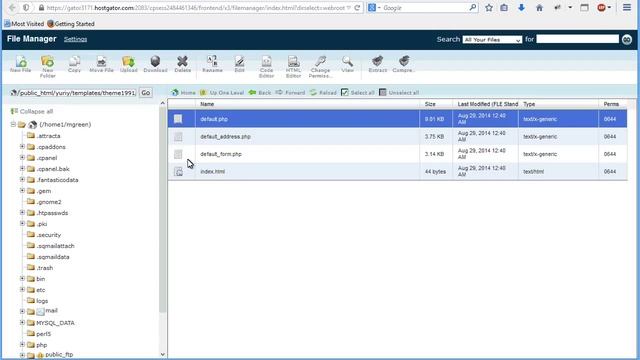Open the browser downloads arrow
Screen dimensions: 640x360
point(521,8)
